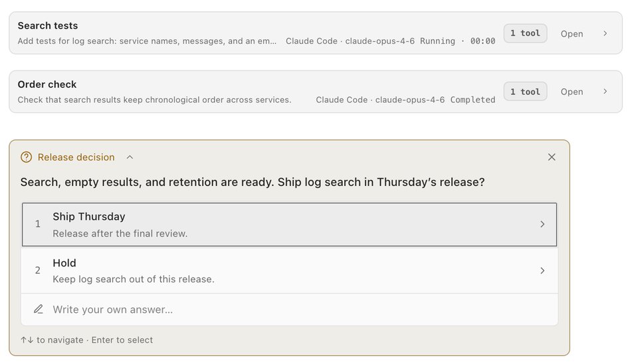Click the Completed status on Order check
Screen dimensions: 636x364
(x=473, y=100)
